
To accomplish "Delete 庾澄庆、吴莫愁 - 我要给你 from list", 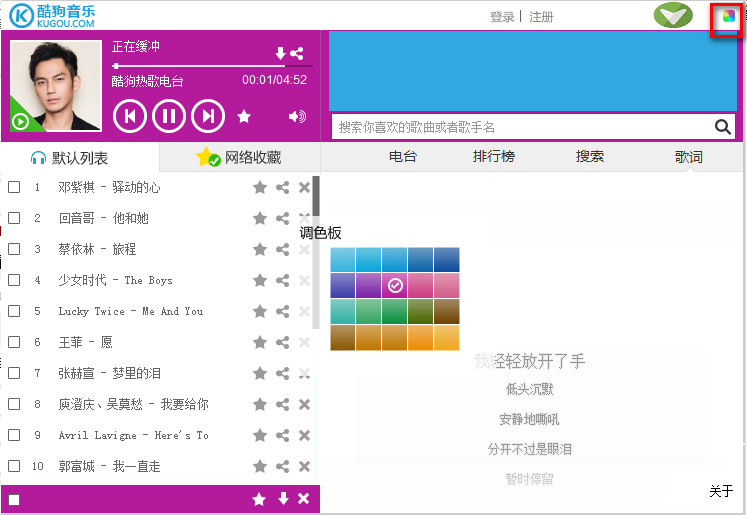I will 304,404.
